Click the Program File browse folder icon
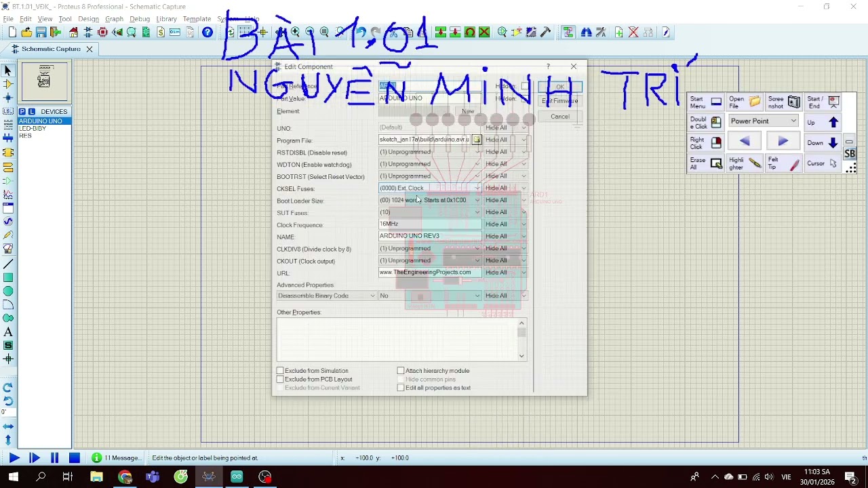The width and height of the screenshot is (868, 488). (477, 140)
